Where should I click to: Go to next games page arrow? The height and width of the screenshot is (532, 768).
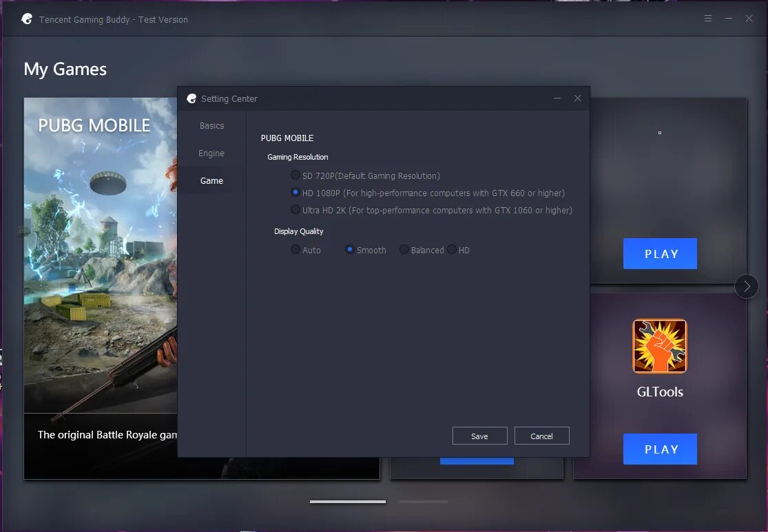[x=747, y=286]
